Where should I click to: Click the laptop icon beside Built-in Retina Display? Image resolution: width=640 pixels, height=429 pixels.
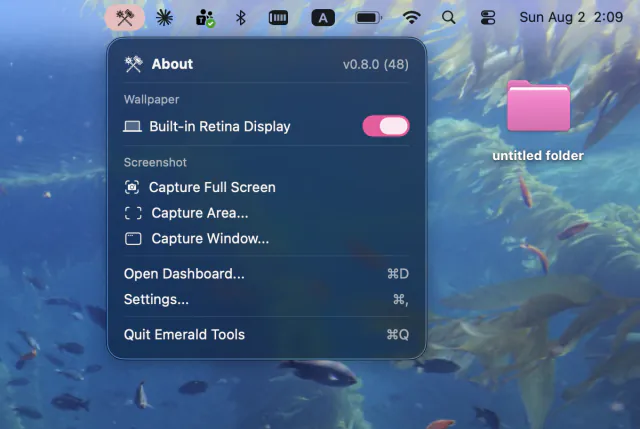point(132,127)
